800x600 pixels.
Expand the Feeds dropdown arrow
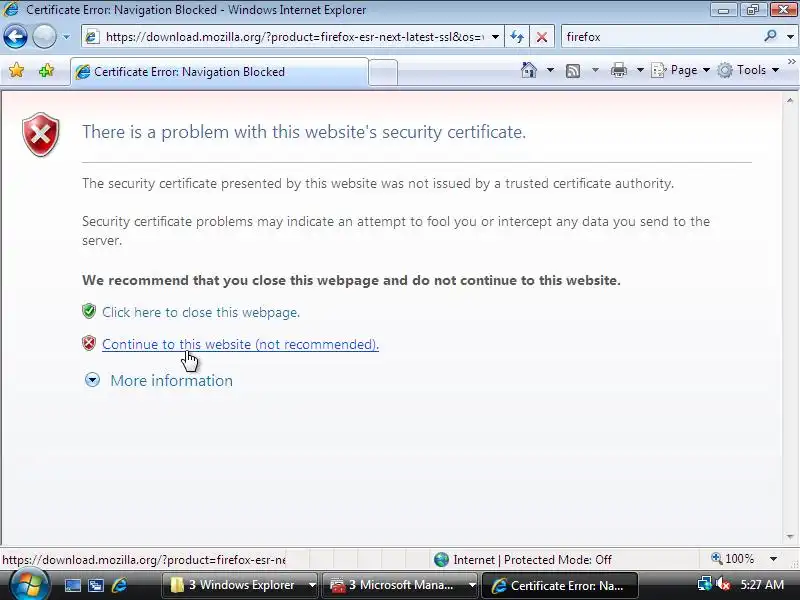click(595, 70)
